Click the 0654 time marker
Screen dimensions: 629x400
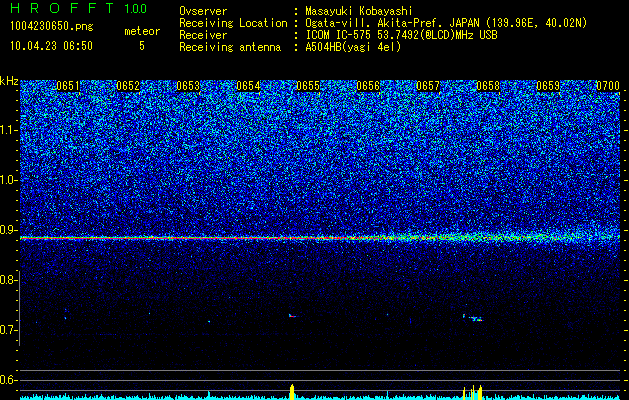click(248, 86)
